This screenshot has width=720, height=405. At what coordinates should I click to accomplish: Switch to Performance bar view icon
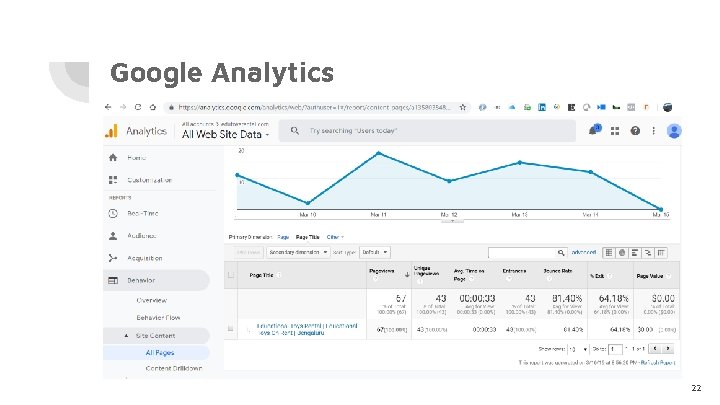[635, 253]
